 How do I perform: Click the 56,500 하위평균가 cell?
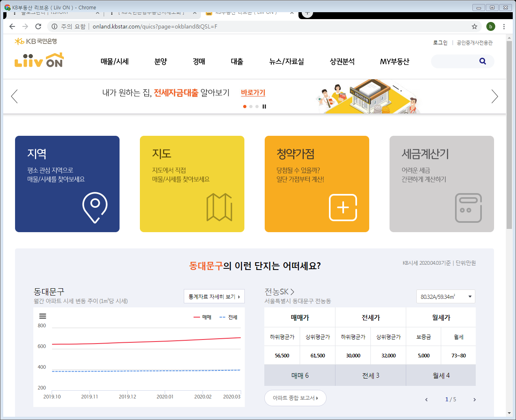(282, 355)
